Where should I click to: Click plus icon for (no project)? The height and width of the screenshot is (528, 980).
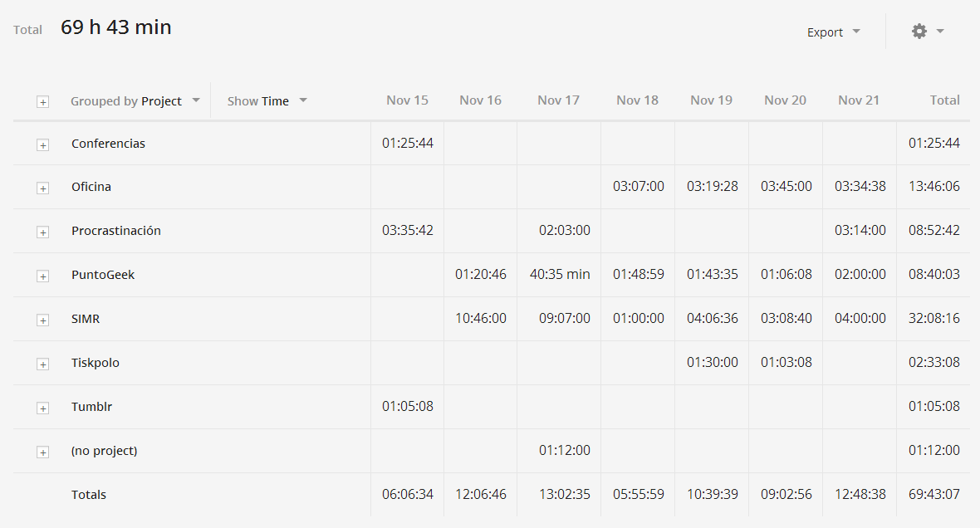(42, 452)
